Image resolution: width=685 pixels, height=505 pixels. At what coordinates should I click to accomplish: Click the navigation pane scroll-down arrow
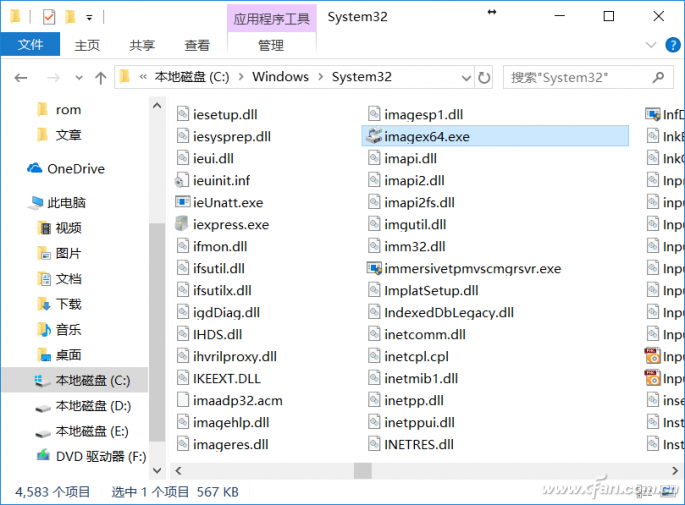[157, 470]
